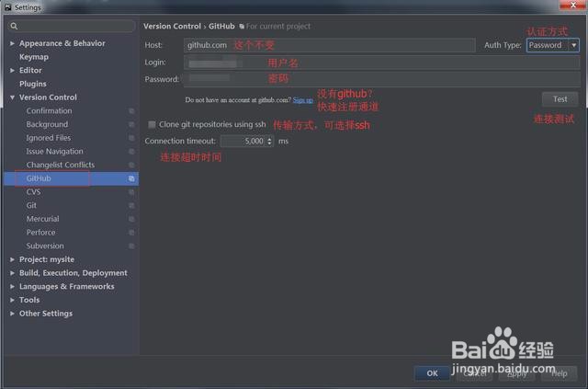Screen dimensions: 588x389
Task: Select Changelist Conflicts settings
Action: 61,165
